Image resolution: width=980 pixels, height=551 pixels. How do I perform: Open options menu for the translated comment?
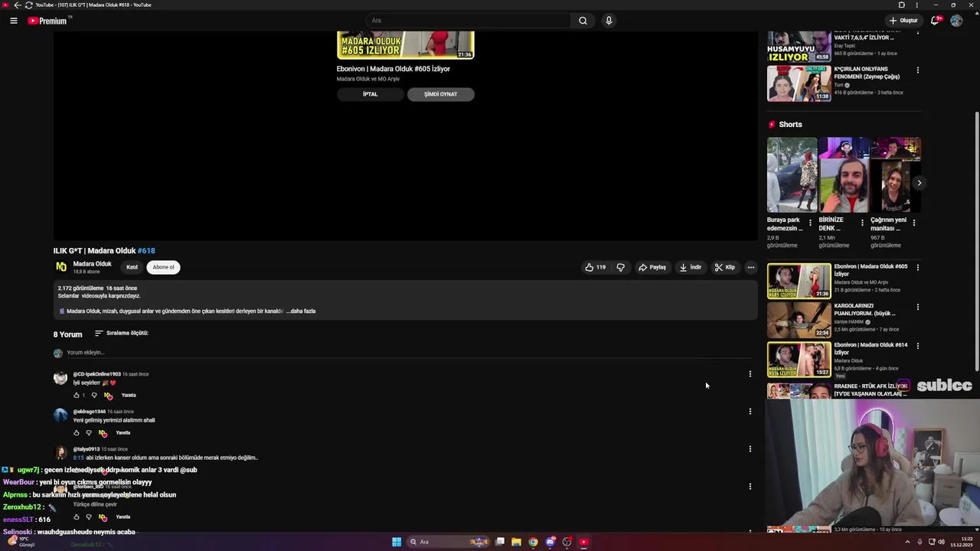(x=750, y=487)
